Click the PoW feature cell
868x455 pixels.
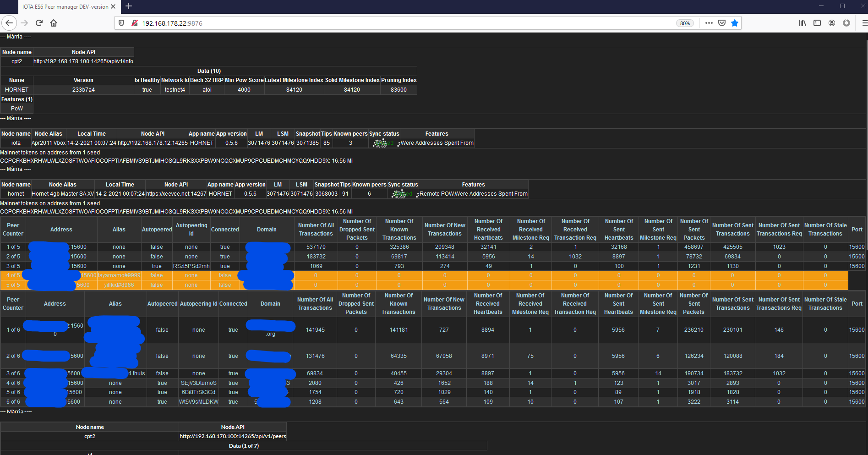coord(17,109)
